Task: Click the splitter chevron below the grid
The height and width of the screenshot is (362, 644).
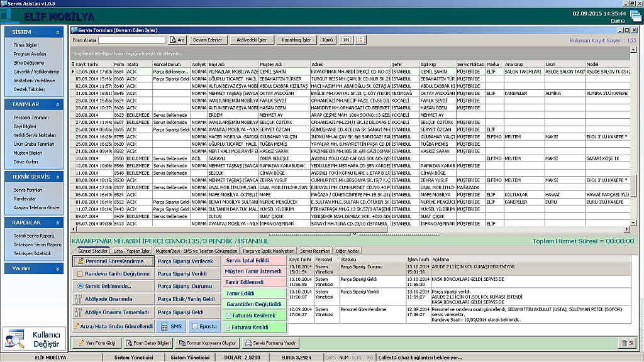Action: click(x=355, y=234)
